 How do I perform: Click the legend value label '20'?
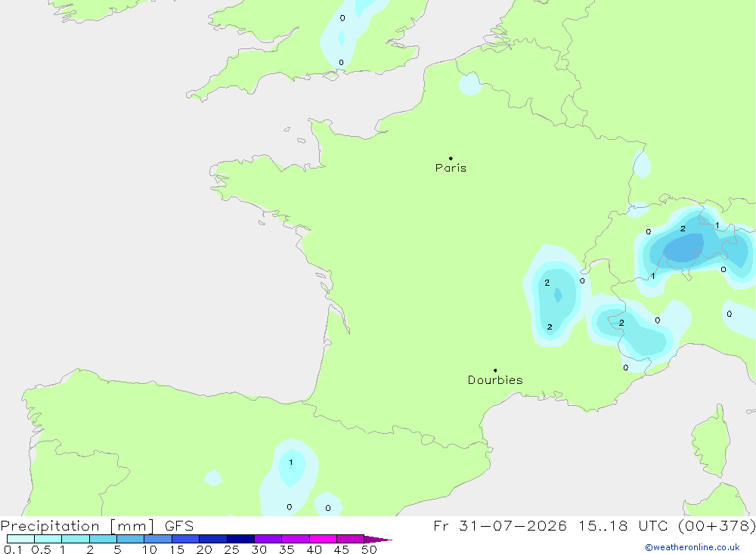[204, 549]
